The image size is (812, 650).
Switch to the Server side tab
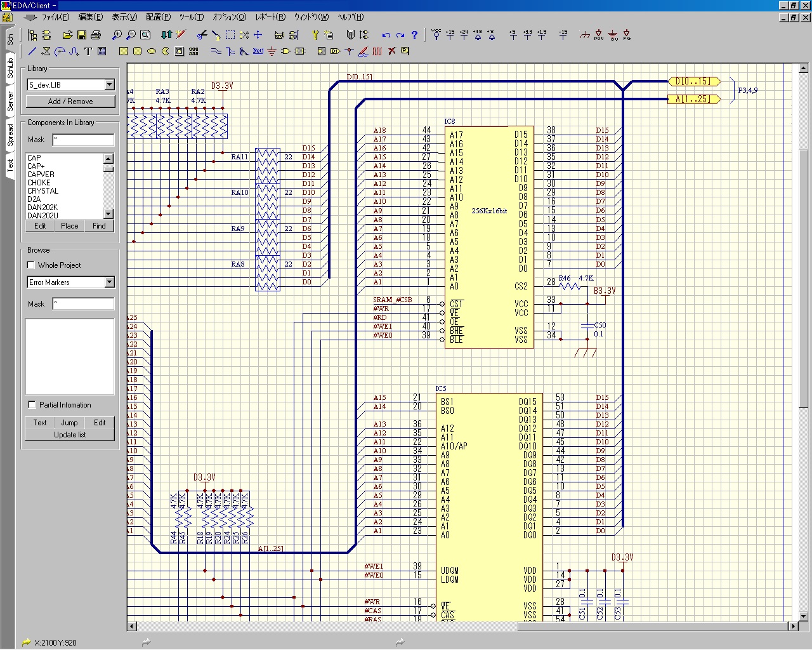point(10,102)
